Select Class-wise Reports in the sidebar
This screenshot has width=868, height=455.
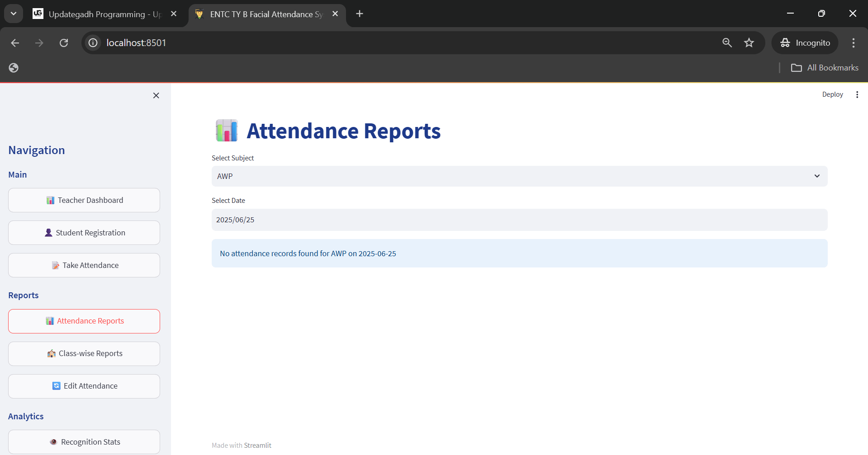(x=84, y=353)
